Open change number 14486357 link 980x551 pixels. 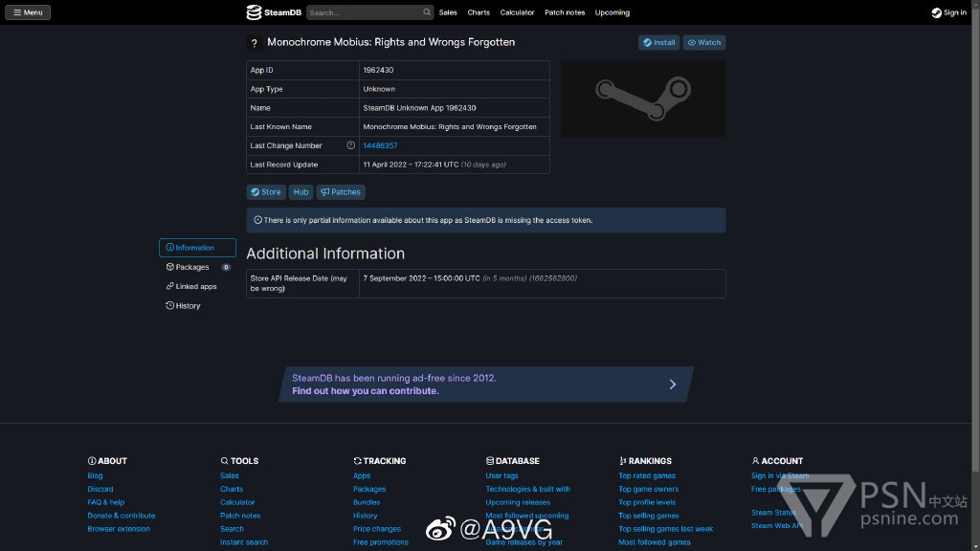point(380,145)
